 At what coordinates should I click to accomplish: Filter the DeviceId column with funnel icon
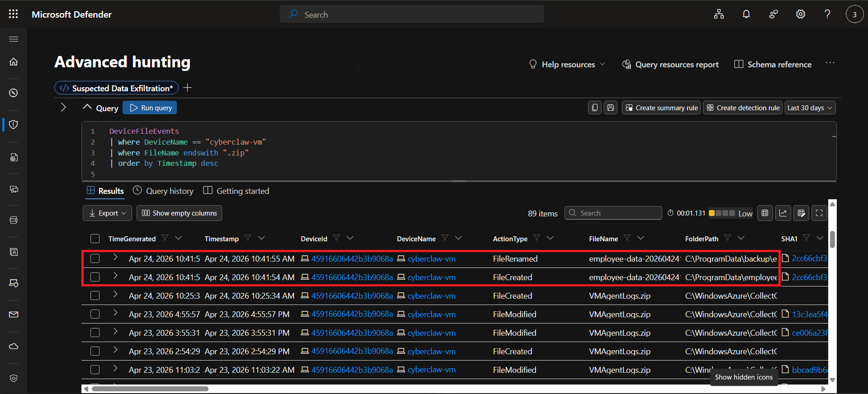337,238
